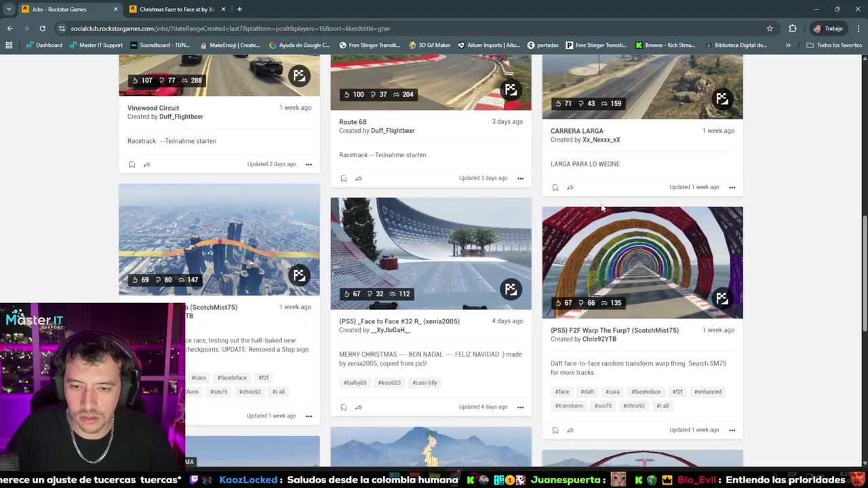This screenshot has width=868, height=488.
Task: Share the F2F Warp The Furp job
Action: [570, 430]
